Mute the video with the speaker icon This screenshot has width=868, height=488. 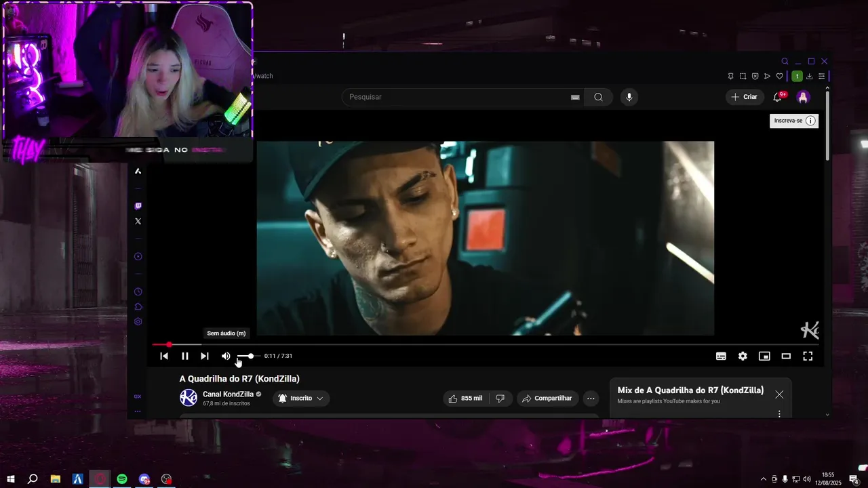click(x=226, y=356)
